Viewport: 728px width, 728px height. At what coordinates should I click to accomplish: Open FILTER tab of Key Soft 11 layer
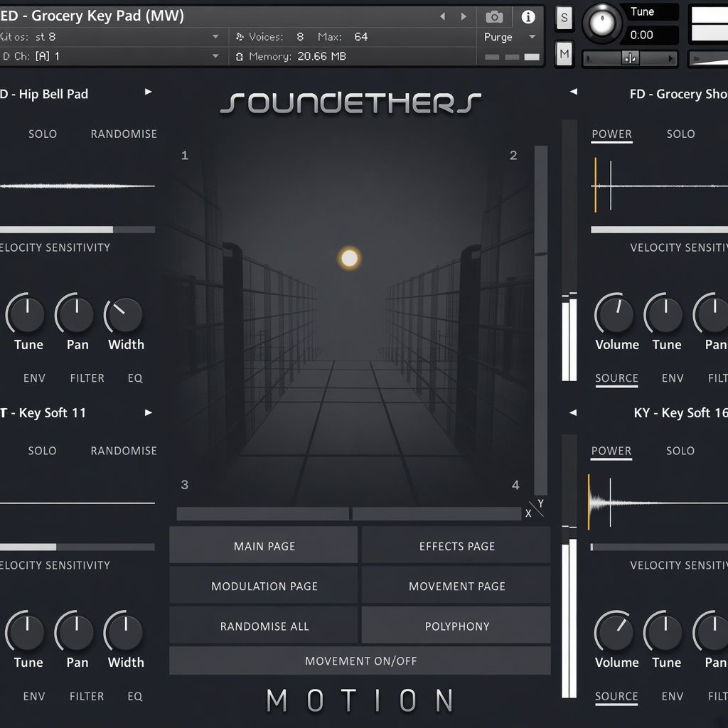[x=87, y=696]
